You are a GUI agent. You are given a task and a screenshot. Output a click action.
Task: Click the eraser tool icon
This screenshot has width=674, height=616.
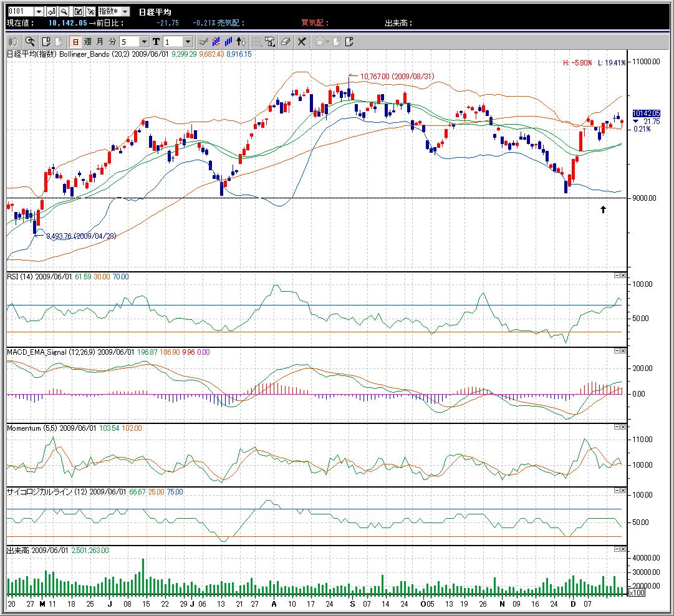point(286,42)
